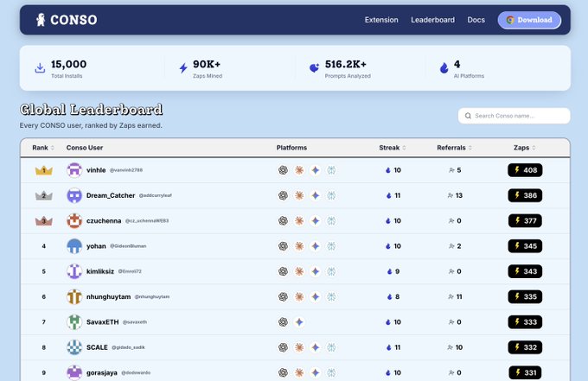The image size is (588, 381).
Task: Select username SavaxETH
Action: point(102,322)
